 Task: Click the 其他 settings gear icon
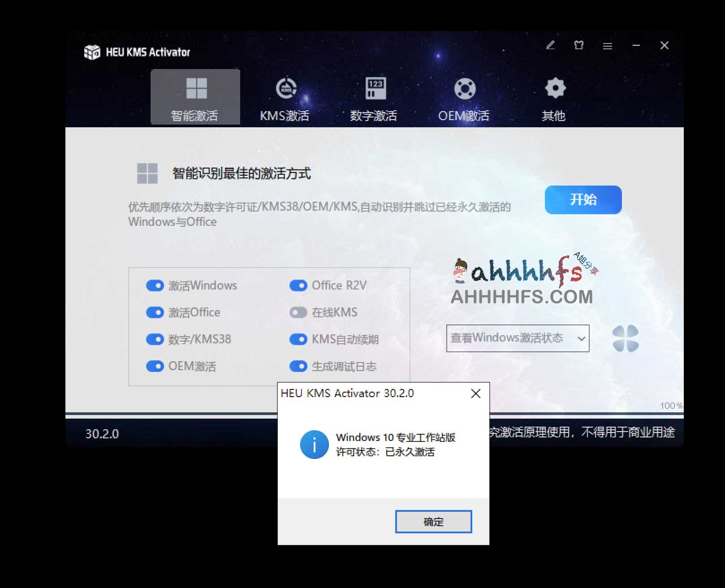tap(555, 88)
